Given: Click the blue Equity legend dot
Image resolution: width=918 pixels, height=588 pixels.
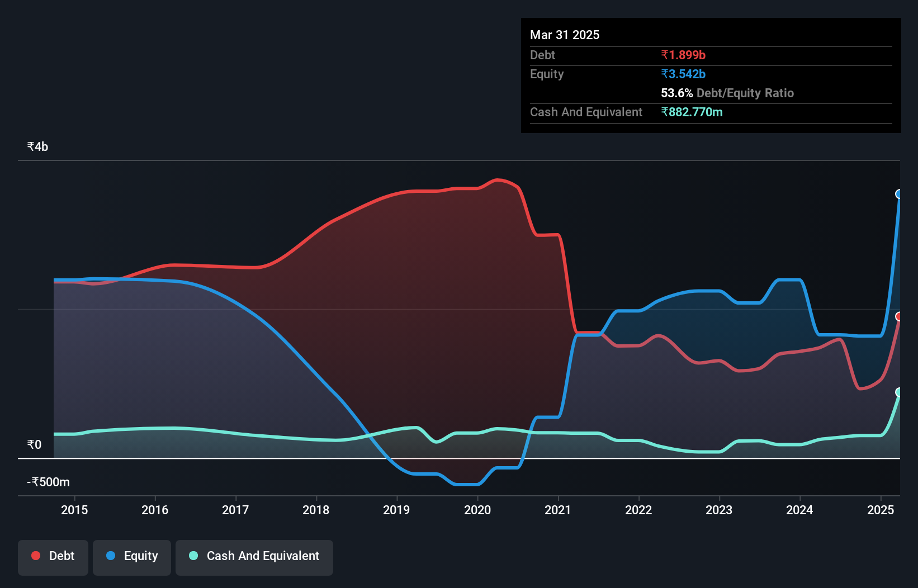Looking at the screenshot, I should click(x=111, y=556).
